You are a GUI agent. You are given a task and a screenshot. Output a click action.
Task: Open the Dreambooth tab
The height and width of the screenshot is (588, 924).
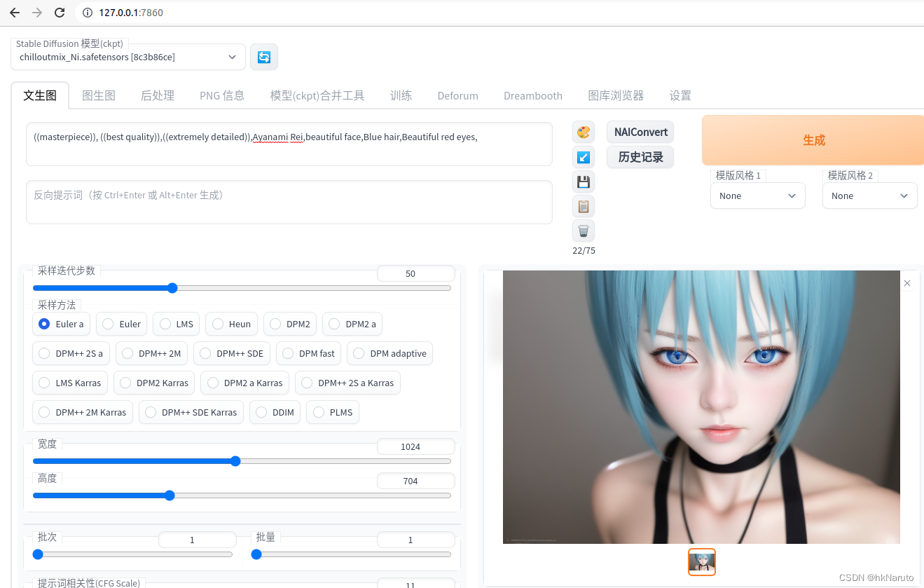pos(533,95)
